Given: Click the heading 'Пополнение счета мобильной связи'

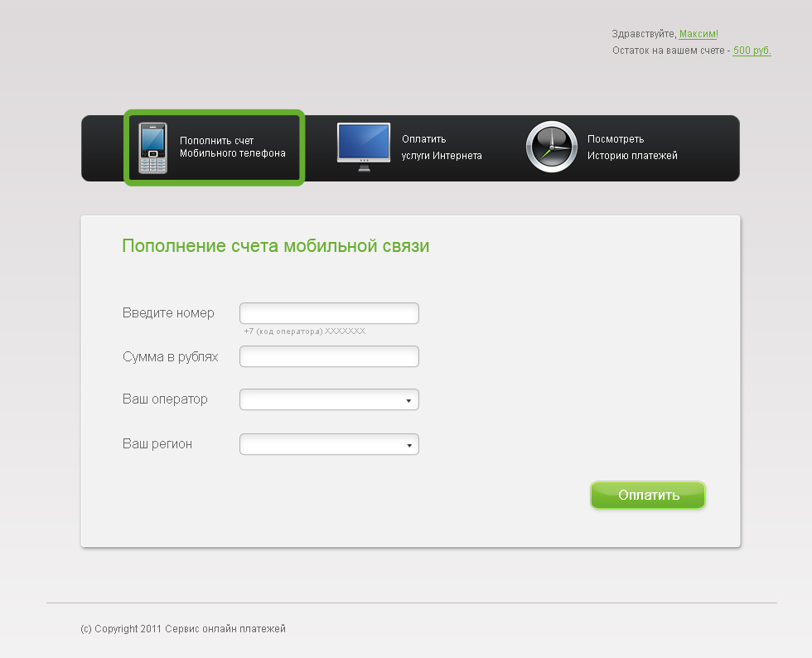Looking at the screenshot, I should click(275, 245).
